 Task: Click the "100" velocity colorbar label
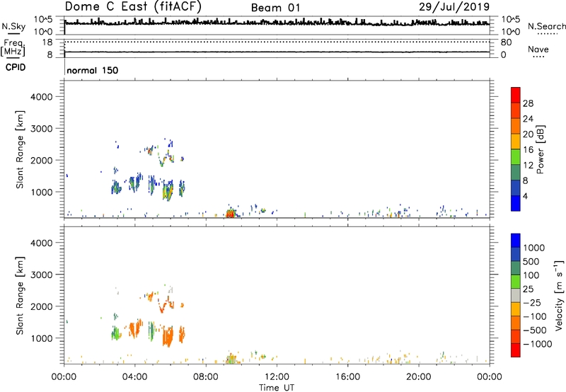tap(531, 275)
